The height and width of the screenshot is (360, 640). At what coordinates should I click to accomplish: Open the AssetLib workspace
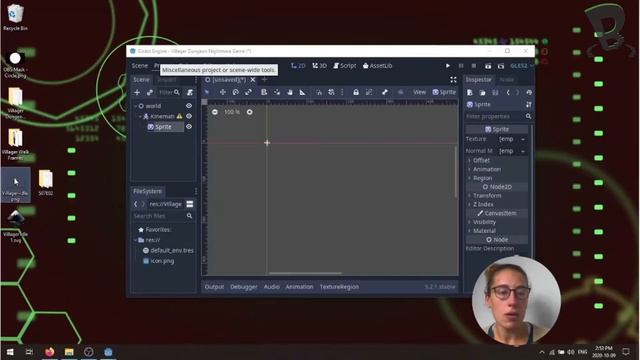[x=378, y=66]
